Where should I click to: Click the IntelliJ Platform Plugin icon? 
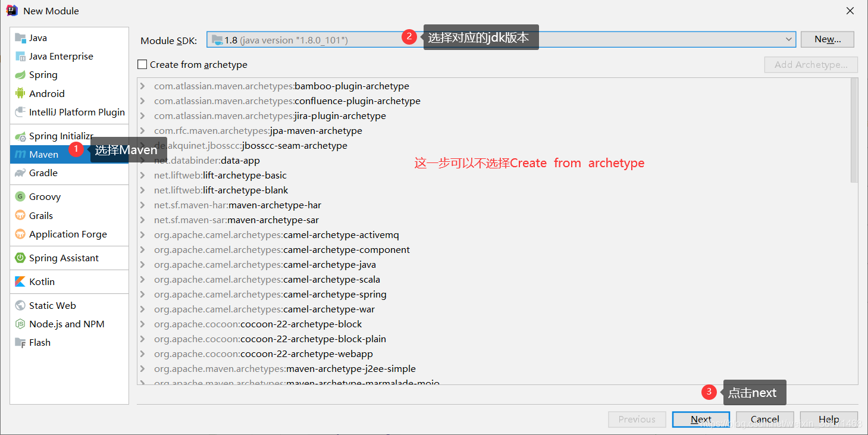click(20, 112)
